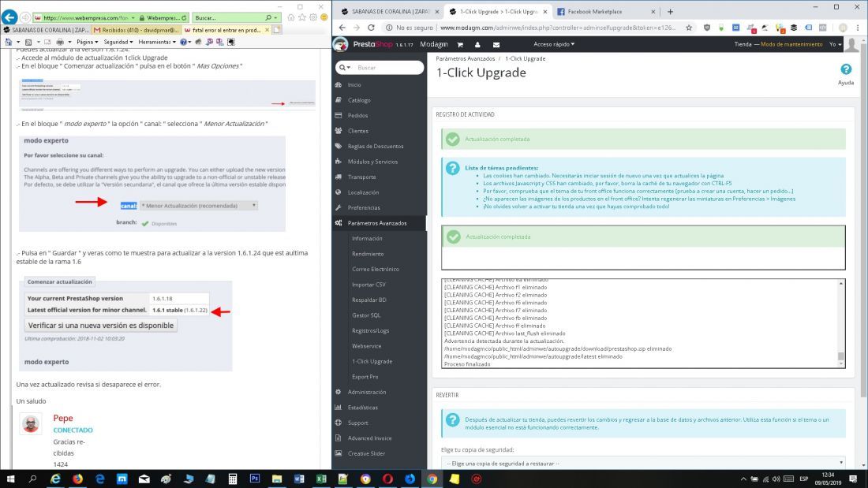The image size is (868, 488).
Task: Open the user avatar in PrestaShop header
Action: tap(852, 44)
